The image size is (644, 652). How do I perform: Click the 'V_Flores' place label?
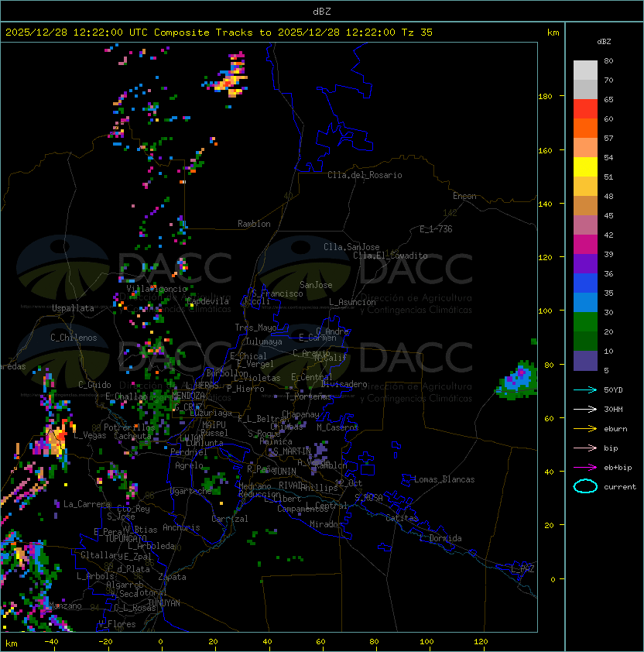[117, 624]
